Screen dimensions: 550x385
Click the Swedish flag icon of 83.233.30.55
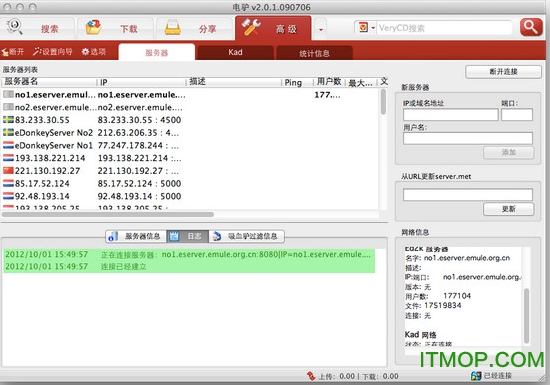(8, 120)
